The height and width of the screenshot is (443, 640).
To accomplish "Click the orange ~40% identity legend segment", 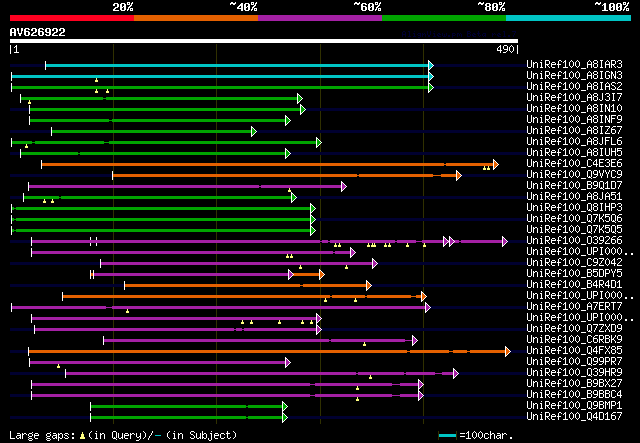I will coord(196,18).
